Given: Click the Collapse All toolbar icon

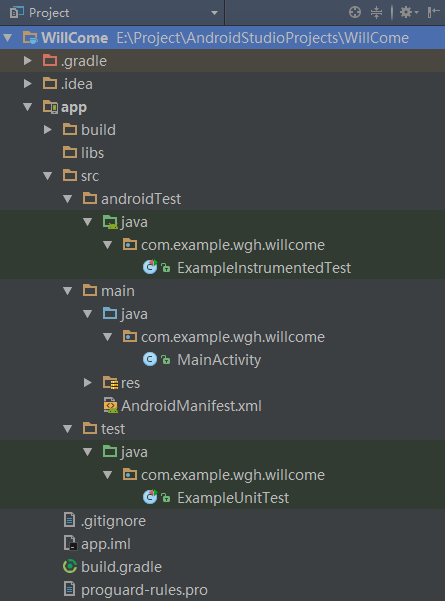Looking at the screenshot, I should [376, 12].
